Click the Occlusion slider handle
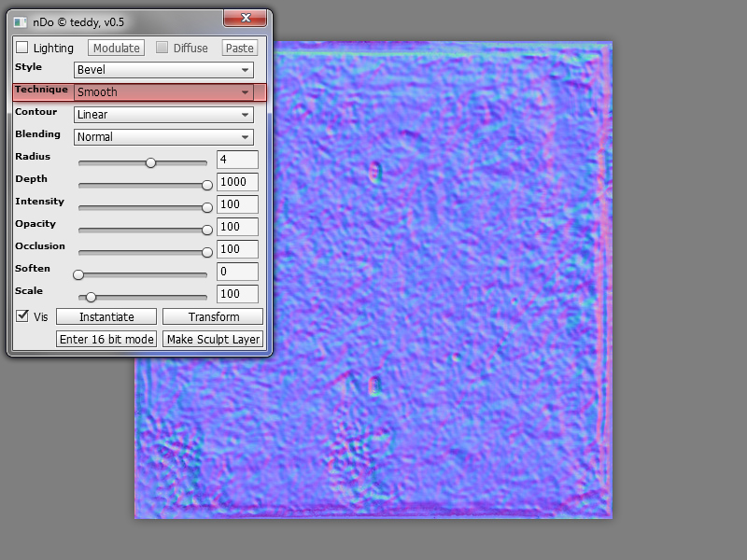Image resolution: width=747 pixels, height=560 pixels. point(206,252)
